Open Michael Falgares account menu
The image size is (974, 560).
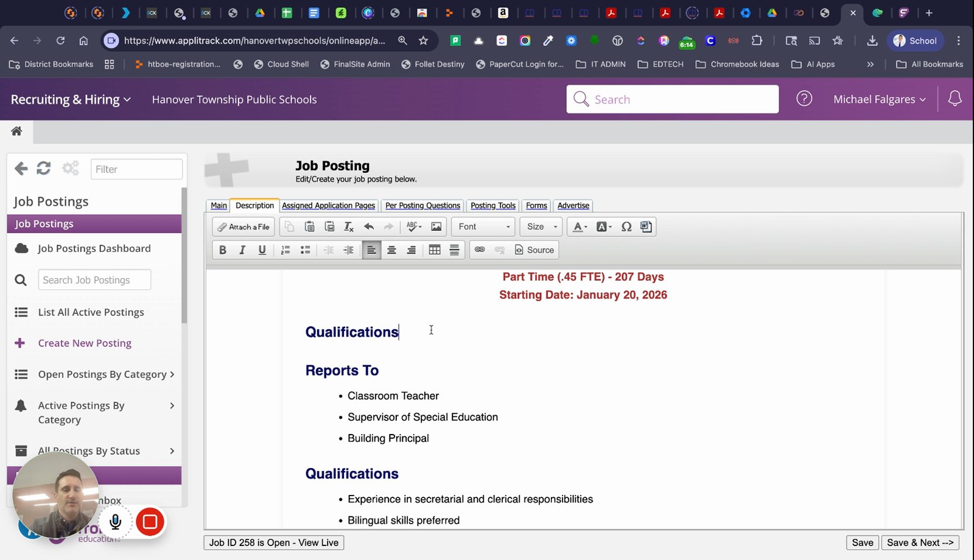pos(880,99)
